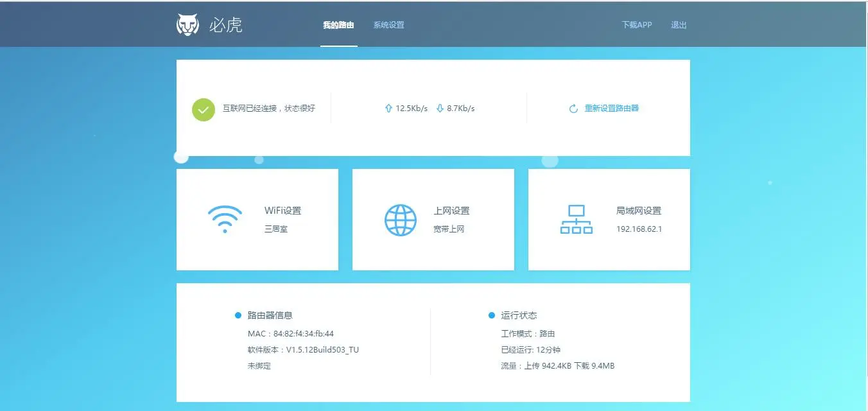Screen dimensions: 868x411
Task: Click the blue dot beside 路由器信息
Action: point(238,315)
